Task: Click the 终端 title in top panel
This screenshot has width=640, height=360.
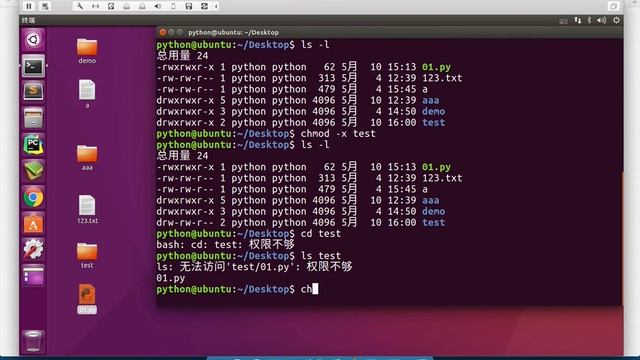Action: click(x=29, y=20)
